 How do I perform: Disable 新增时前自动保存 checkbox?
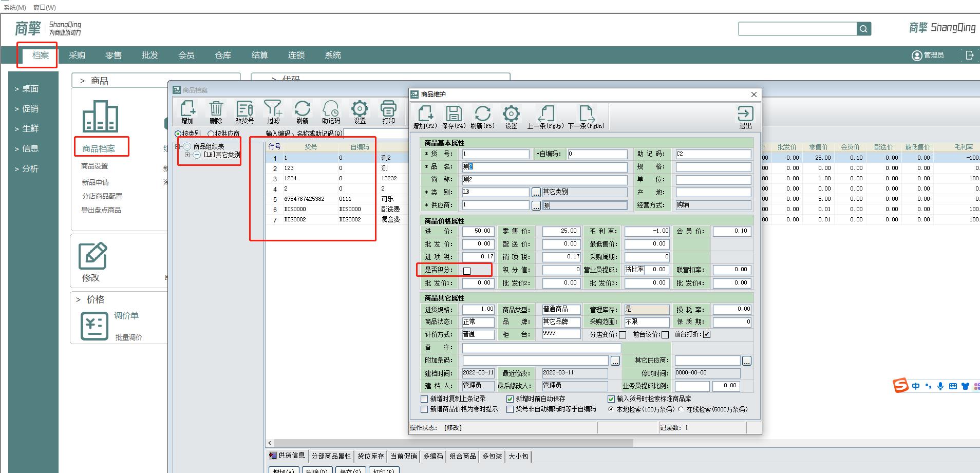[510, 399]
